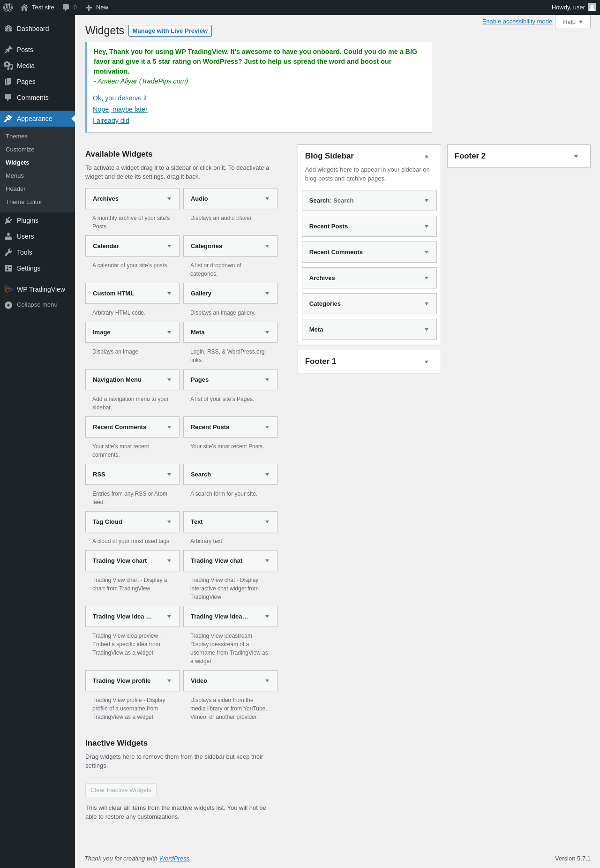The width and height of the screenshot is (600, 868).
Task: Click the Posts pushpin icon
Action: tap(8, 50)
